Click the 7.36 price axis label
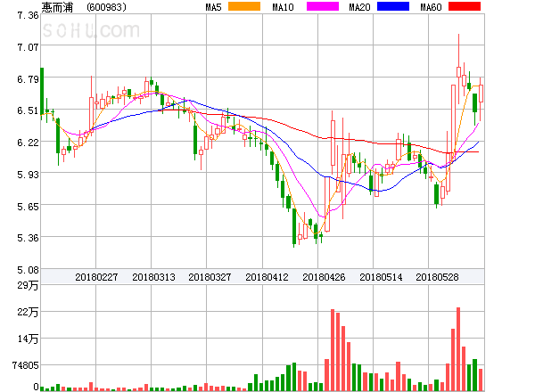535x392 pixels. click(28, 15)
